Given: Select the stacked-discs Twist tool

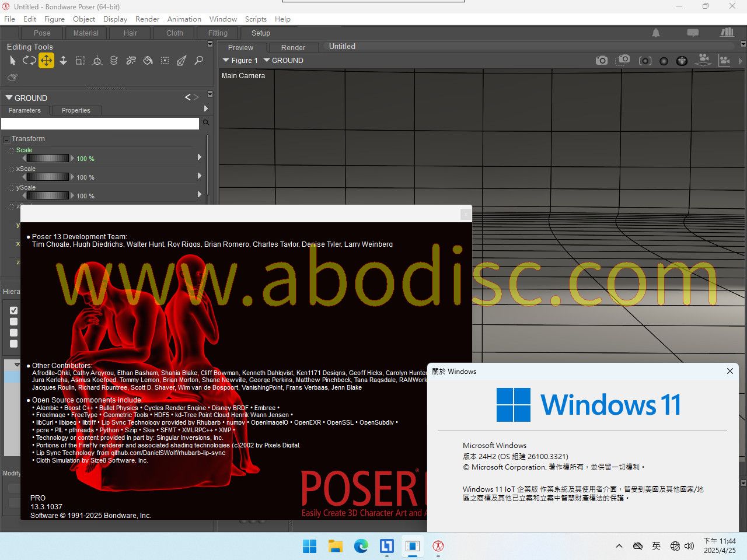Looking at the screenshot, I should [114, 60].
